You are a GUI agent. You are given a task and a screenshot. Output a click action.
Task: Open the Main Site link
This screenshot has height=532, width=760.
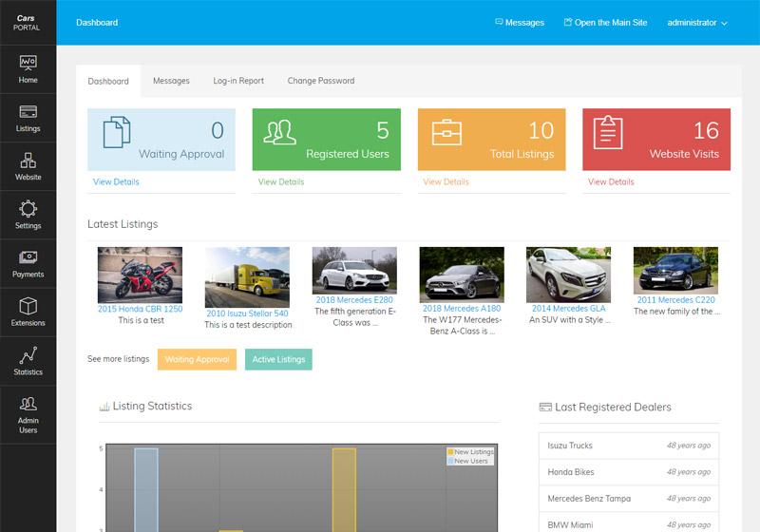pos(605,23)
